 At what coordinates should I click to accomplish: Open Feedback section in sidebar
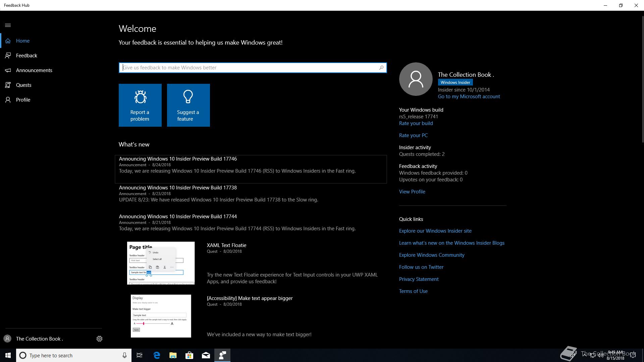click(x=26, y=56)
